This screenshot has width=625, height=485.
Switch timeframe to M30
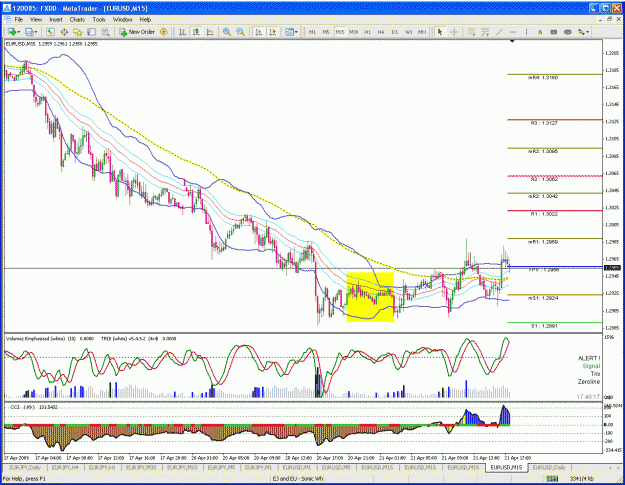[354, 32]
